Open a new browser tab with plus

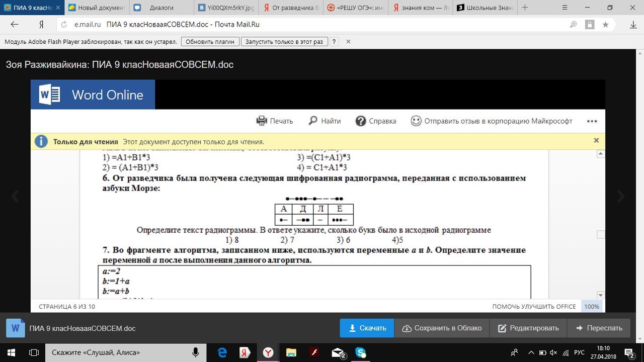point(525,8)
